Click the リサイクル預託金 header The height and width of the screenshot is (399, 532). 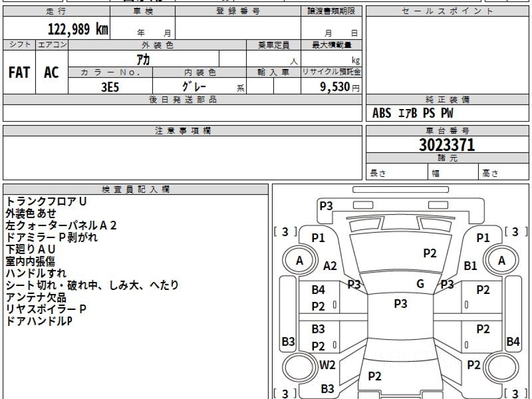[x=331, y=72]
